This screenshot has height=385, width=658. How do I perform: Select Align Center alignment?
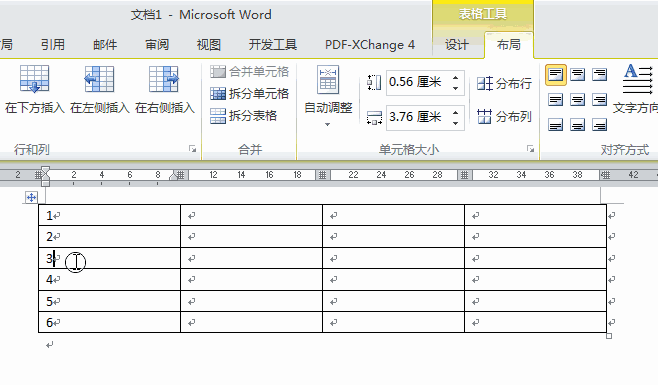coord(578,100)
